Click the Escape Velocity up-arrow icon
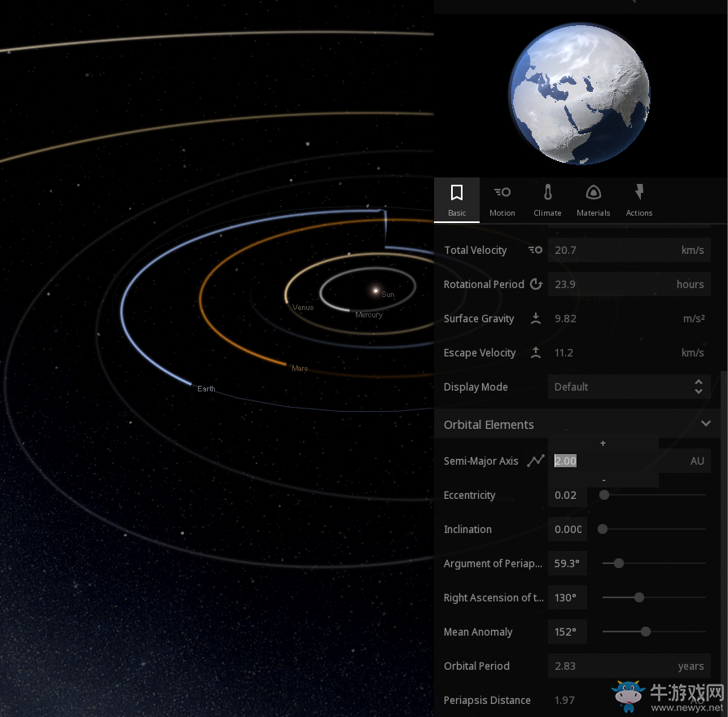This screenshot has width=728, height=717. (536, 352)
